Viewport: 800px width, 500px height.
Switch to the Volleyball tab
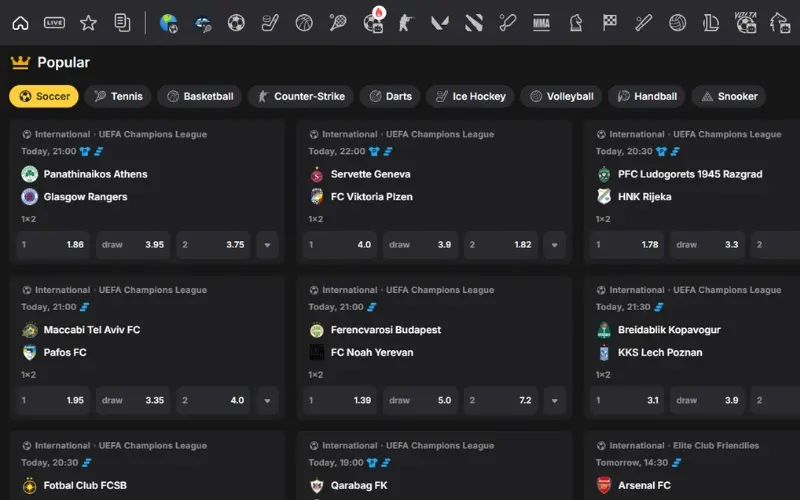pos(561,96)
